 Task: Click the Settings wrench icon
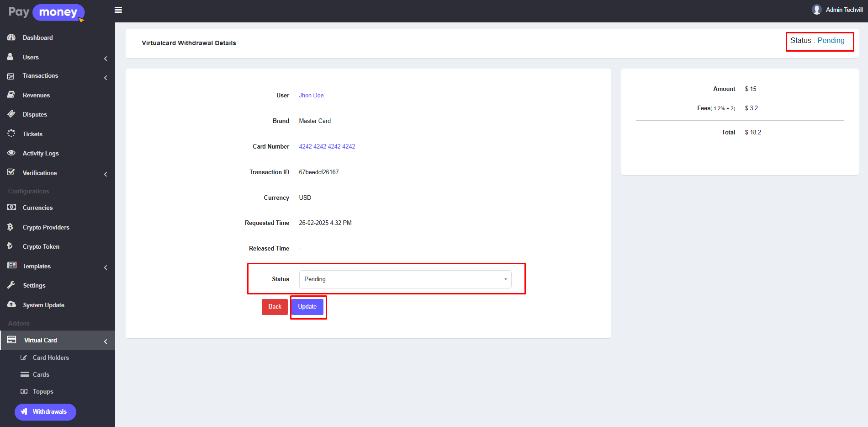pos(11,285)
